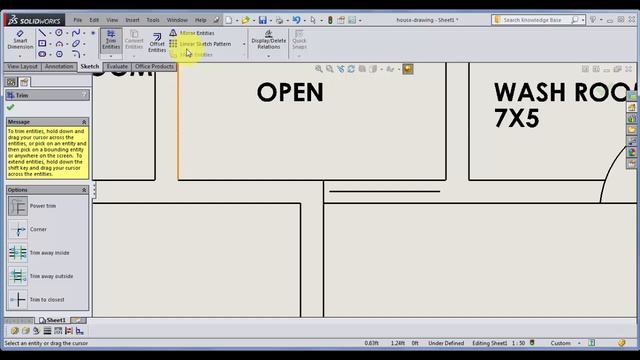Select the Trim away inside option

(39, 253)
